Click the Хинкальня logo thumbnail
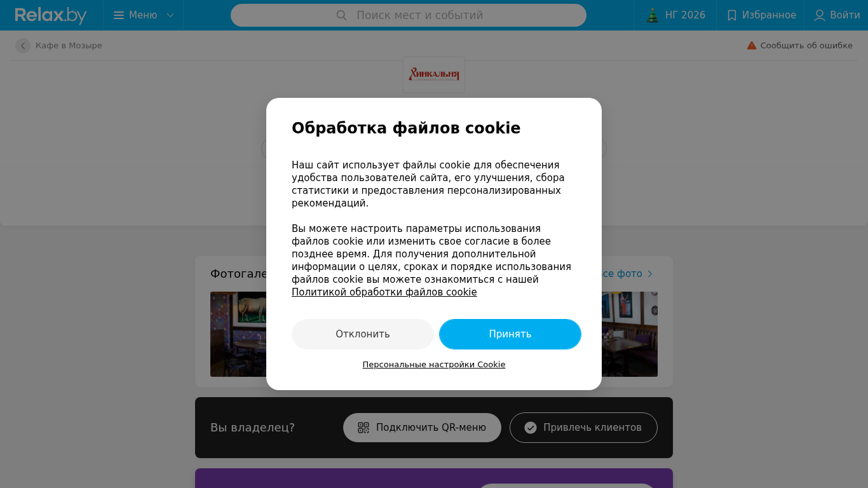Viewport: 868px width, 488px height. [x=434, y=75]
